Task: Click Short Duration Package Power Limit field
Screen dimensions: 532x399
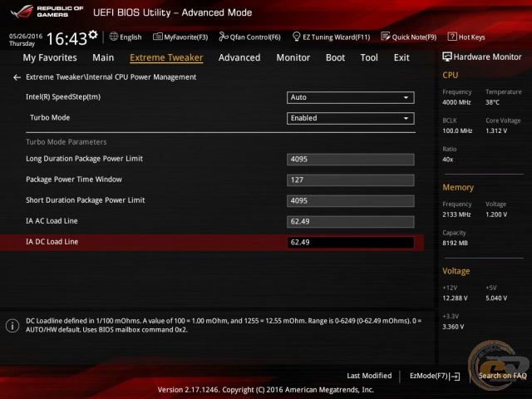Action: coord(351,201)
